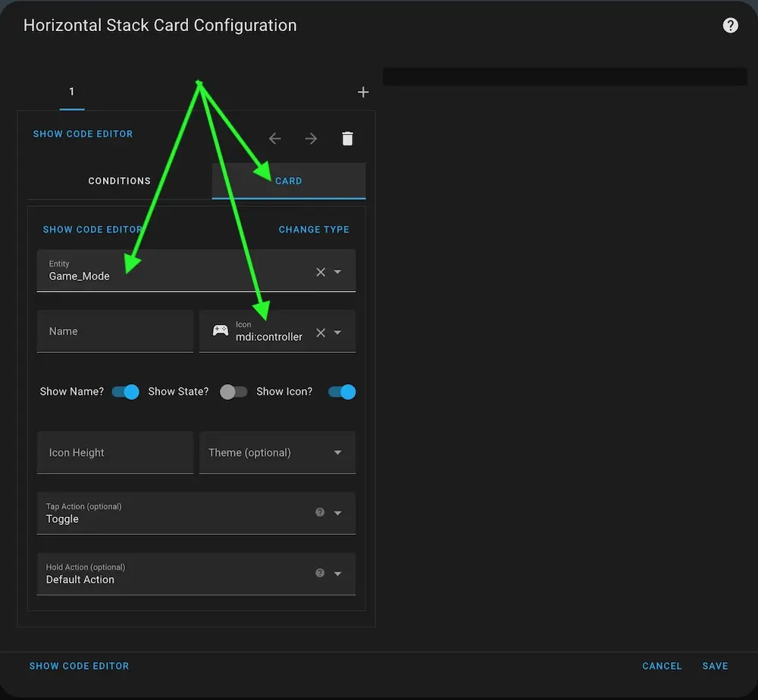Move card right with the forward arrow
Image resolution: width=758 pixels, height=700 pixels.
(x=311, y=139)
